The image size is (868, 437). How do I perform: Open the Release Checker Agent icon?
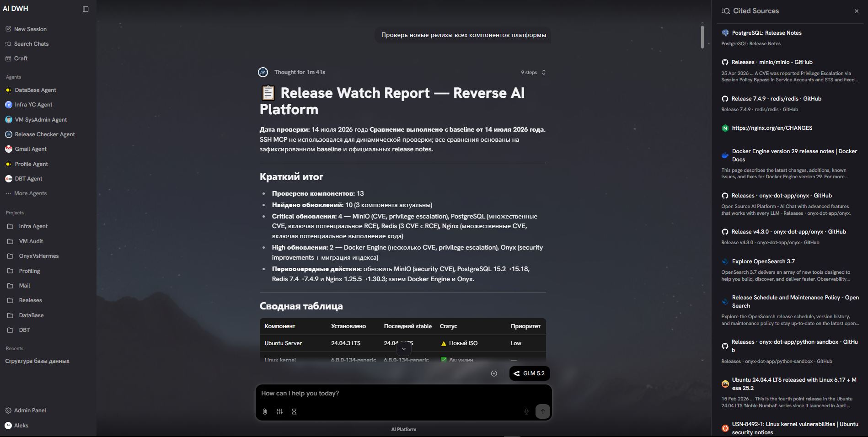pyautogui.click(x=8, y=134)
